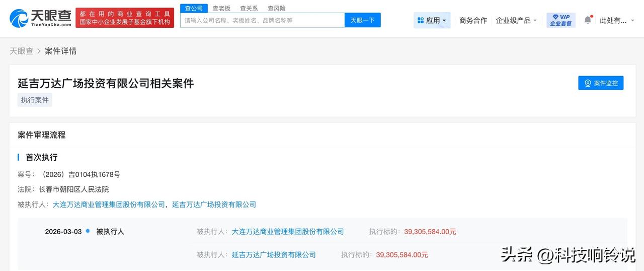Click the 被执行人 timeline stage label
Image resolution: width=644 pixels, height=271 pixels.
pyautogui.click(x=110, y=232)
